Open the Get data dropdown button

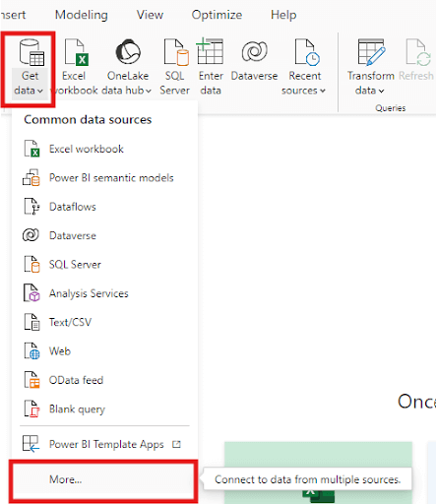click(x=29, y=83)
